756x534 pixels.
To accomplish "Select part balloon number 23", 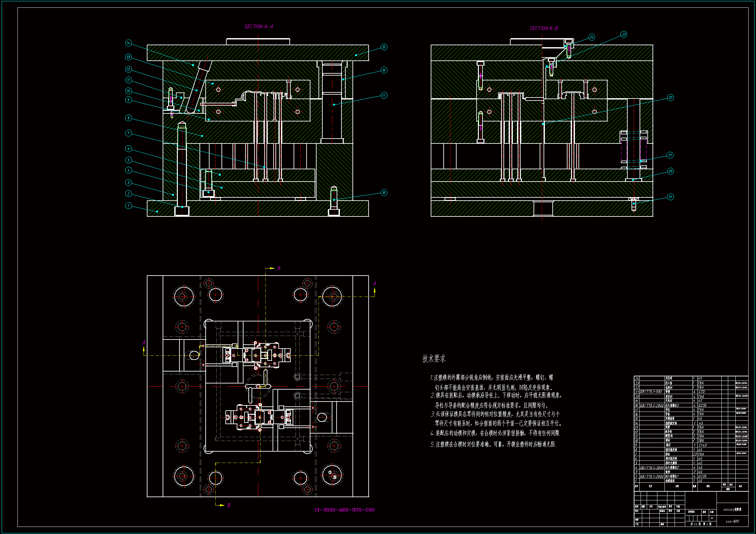I will coord(624,35).
